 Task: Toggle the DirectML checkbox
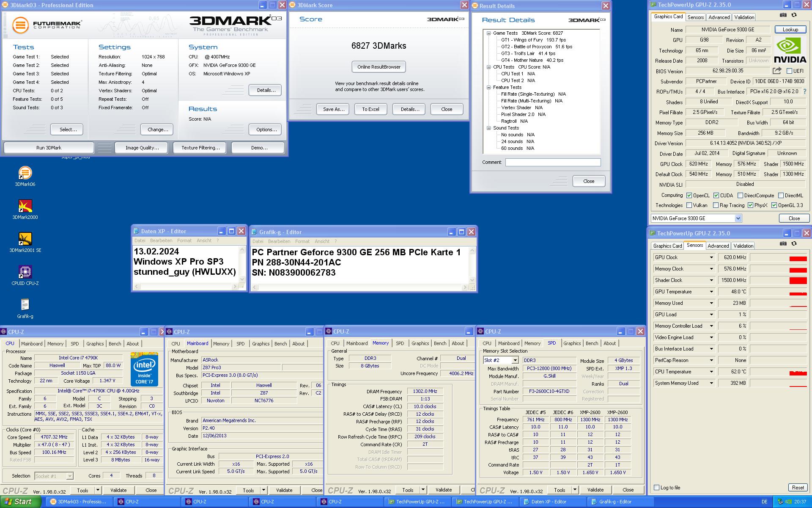click(x=781, y=196)
